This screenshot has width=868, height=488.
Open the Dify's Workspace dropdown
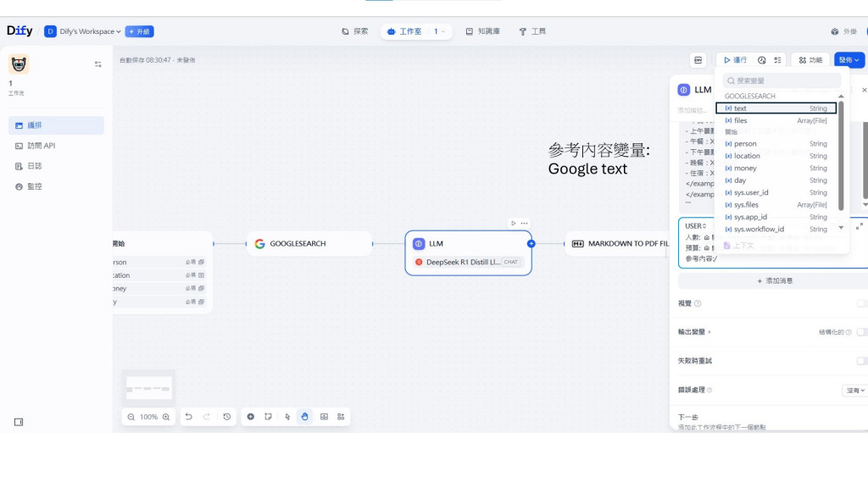pyautogui.click(x=83, y=31)
